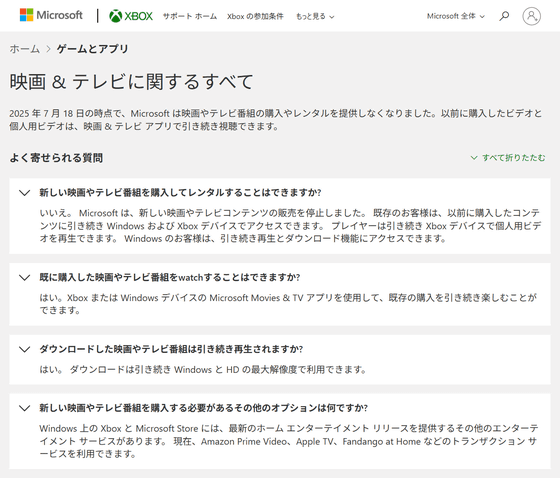Open the account sign-in avatar icon
The image size is (560, 478).
point(531,16)
